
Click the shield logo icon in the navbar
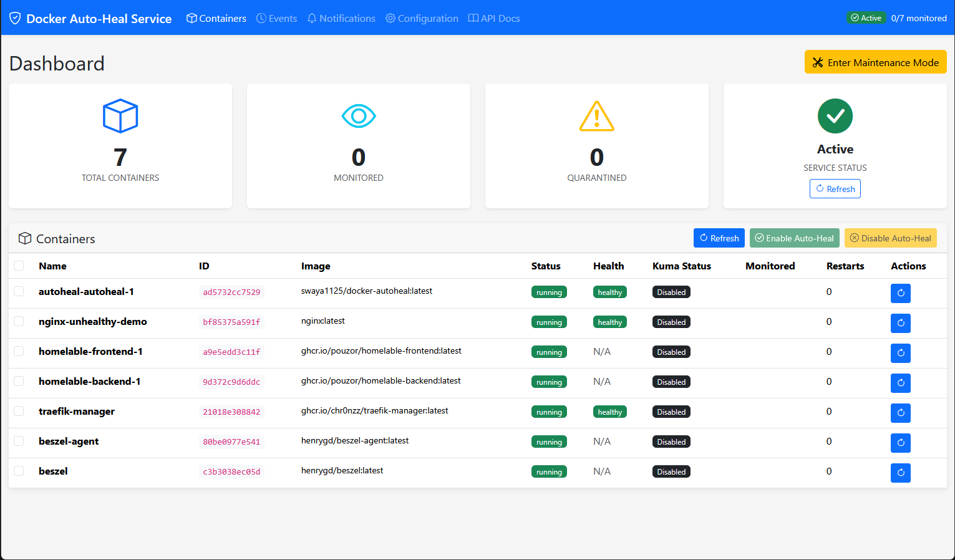(x=15, y=18)
